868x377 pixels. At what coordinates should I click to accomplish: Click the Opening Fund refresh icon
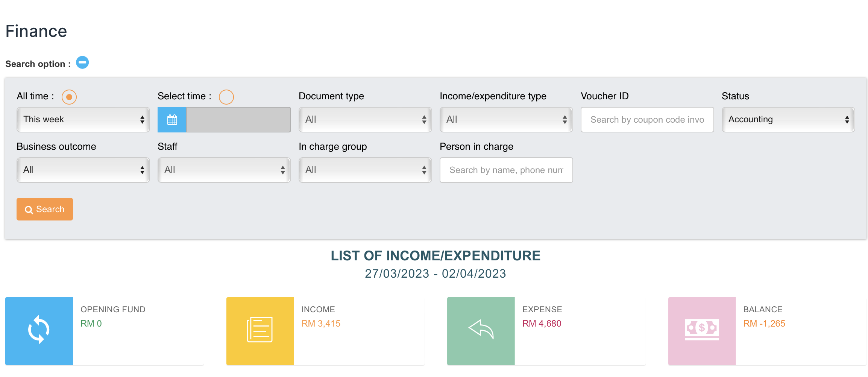pos(39,331)
